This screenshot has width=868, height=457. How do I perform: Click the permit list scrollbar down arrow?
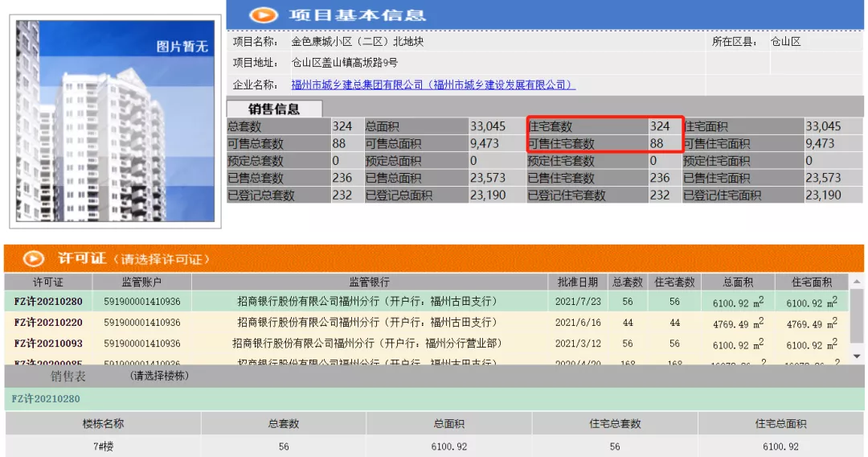click(x=857, y=356)
